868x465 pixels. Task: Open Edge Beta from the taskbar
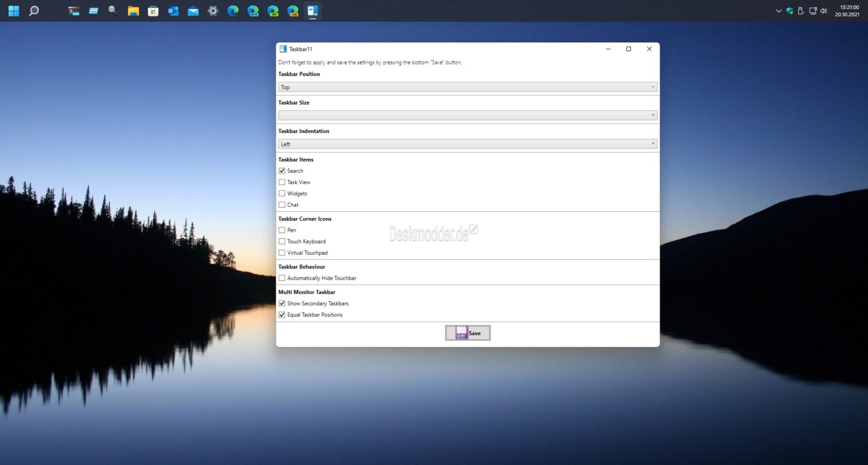tap(253, 10)
